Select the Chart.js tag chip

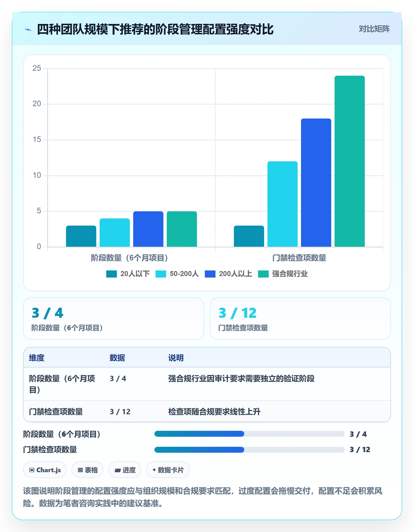[x=45, y=470]
